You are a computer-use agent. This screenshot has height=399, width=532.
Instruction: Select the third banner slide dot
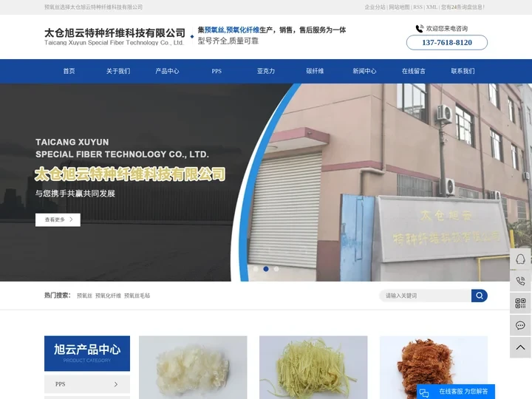tap(276, 269)
